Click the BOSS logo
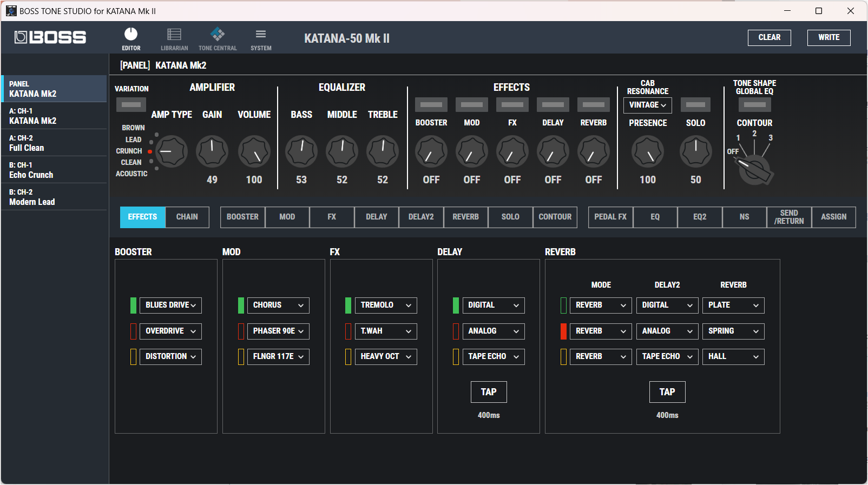This screenshot has height=485, width=868. [x=50, y=37]
